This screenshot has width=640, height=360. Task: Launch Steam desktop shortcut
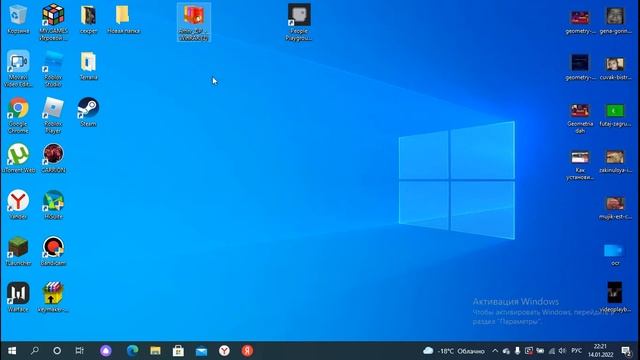click(x=88, y=112)
